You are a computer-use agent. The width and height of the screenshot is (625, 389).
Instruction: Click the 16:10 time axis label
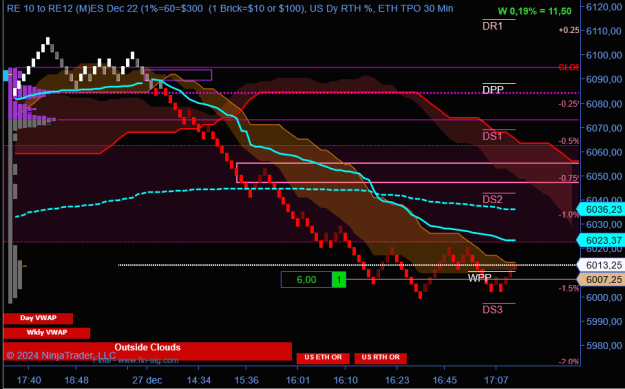point(345,380)
